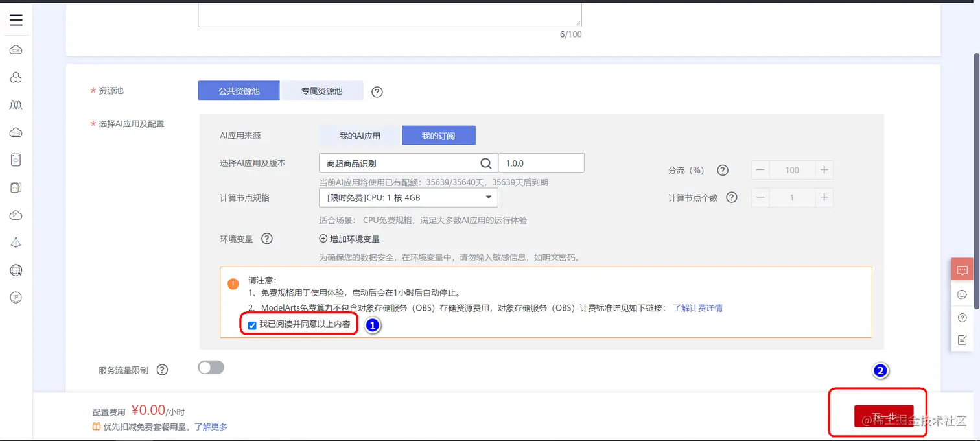Open the 了解更多 link

(211, 427)
